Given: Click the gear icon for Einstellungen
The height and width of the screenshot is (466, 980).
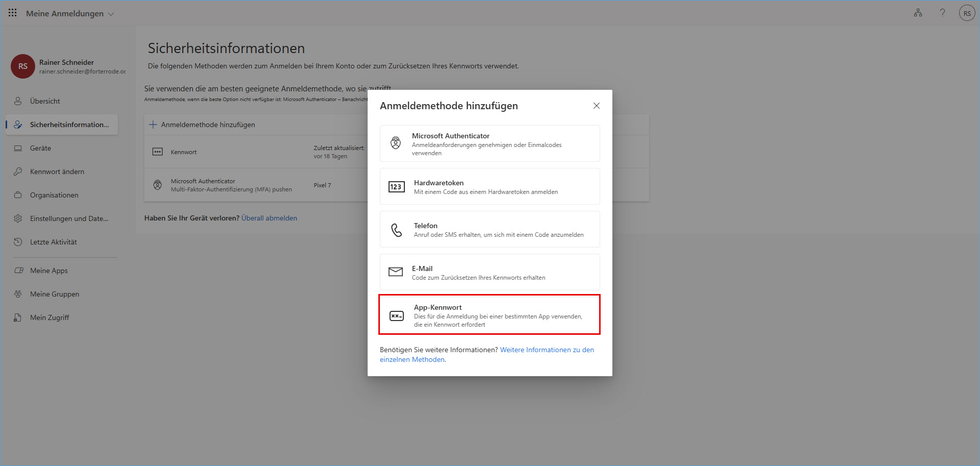Looking at the screenshot, I should (x=18, y=218).
